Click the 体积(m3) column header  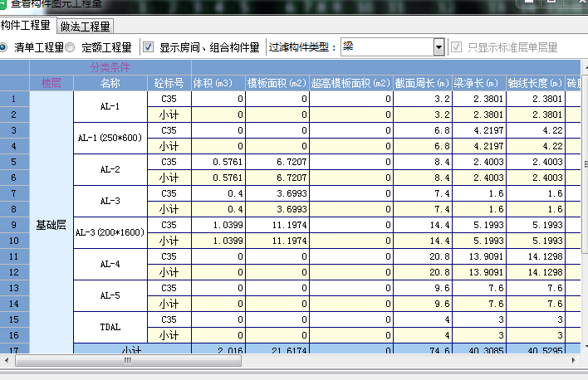(x=218, y=83)
